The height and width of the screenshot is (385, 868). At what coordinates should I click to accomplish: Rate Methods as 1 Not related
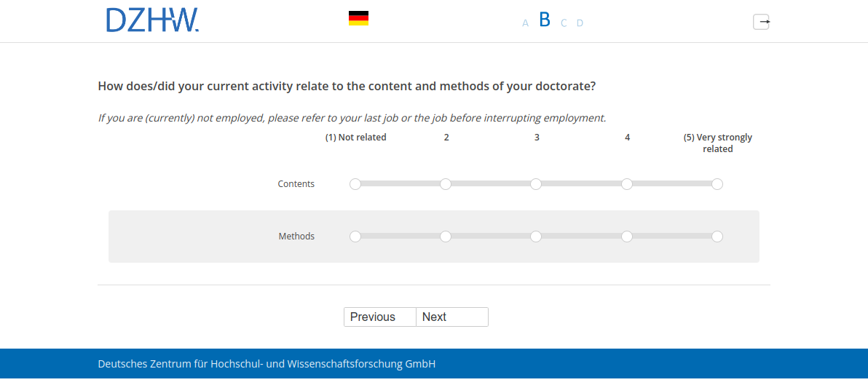(x=355, y=237)
